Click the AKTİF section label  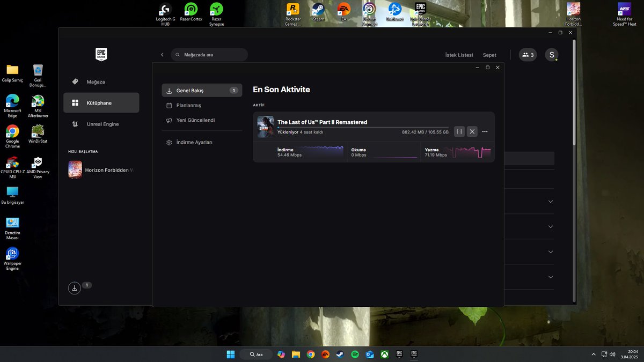click(x=259, y=105)
